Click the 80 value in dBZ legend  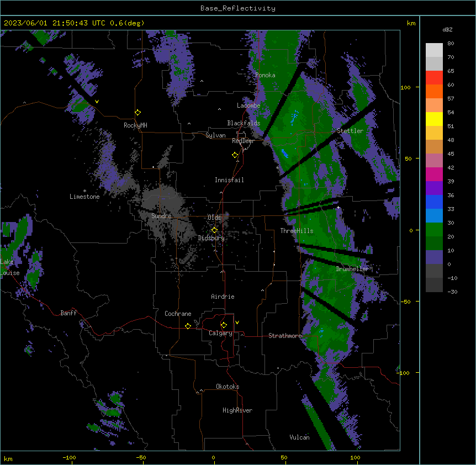pyautogui.click(x=451, y=44)
